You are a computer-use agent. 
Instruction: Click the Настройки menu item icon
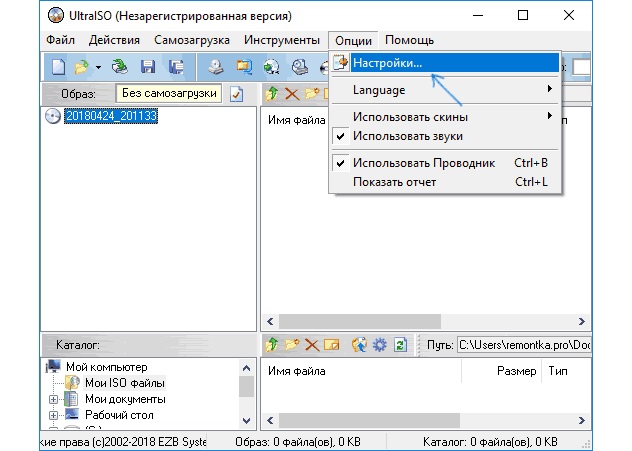(x=341, y=63)
